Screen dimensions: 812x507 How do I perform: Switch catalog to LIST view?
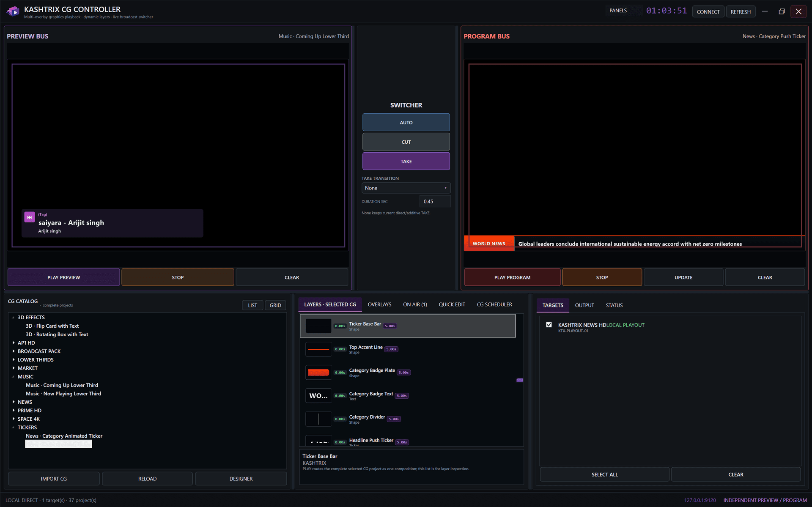click(252, 305)
